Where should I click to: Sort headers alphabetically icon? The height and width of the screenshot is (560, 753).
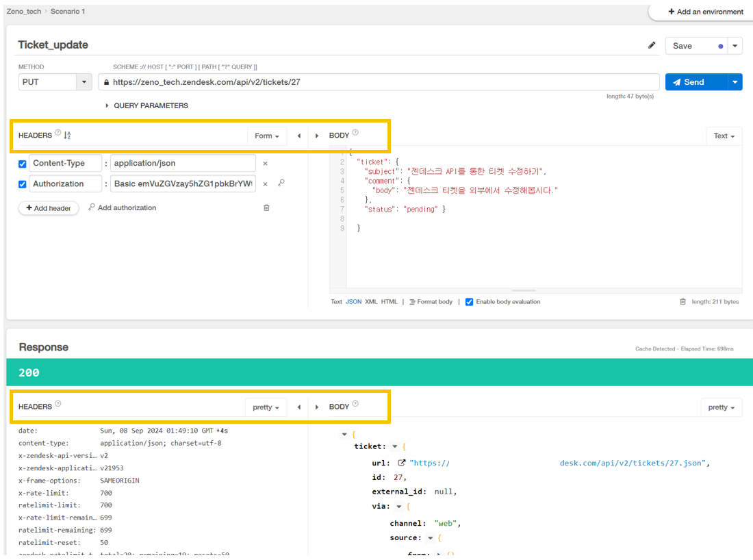[67, 136]
